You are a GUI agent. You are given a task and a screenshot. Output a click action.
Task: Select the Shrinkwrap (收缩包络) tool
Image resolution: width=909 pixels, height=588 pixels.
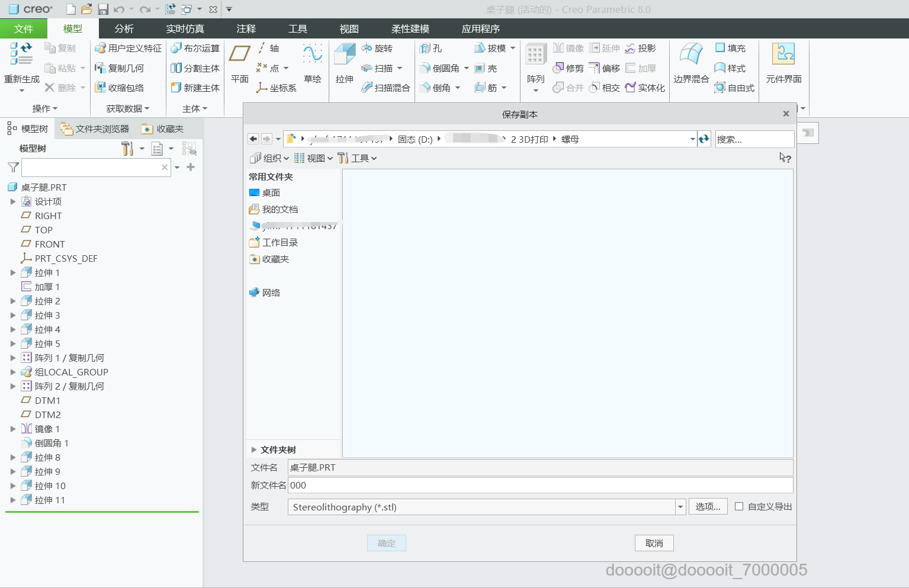click(119, 88)
